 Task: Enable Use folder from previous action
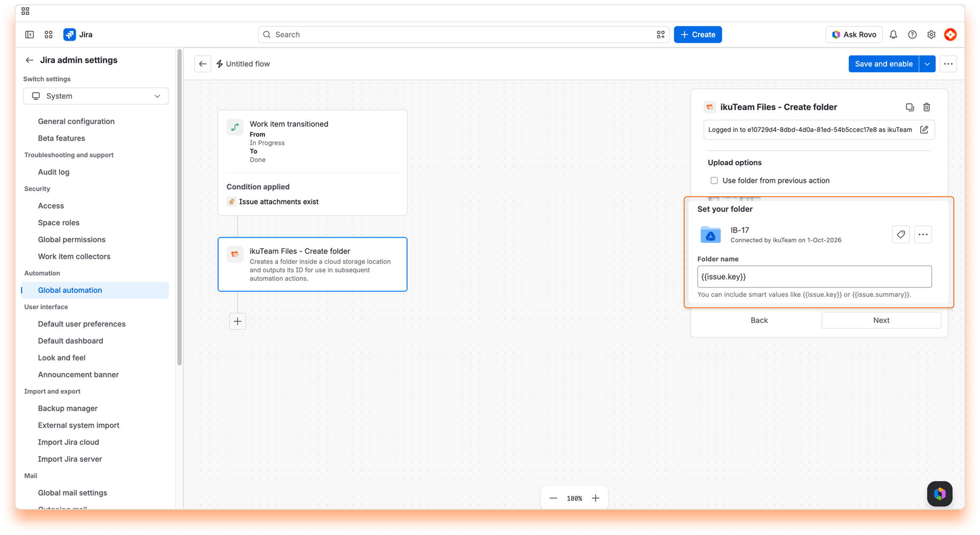click(x=714, y=180)
